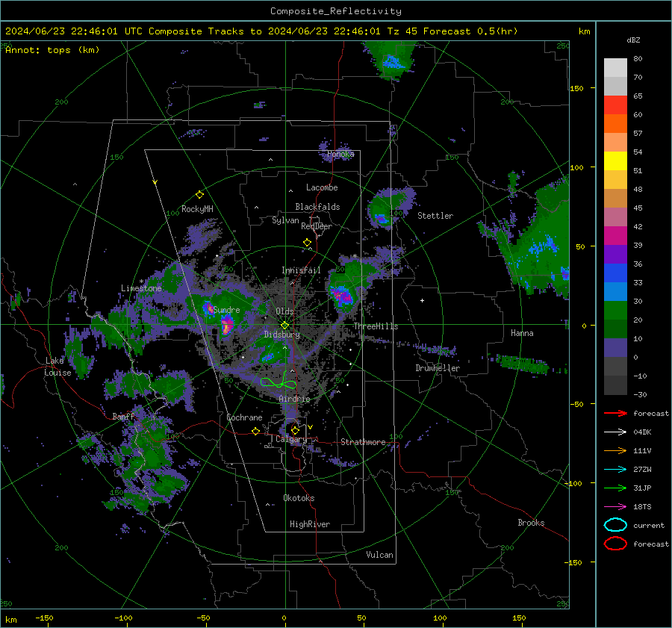
Task: Click the magenta 18TS arrow icon
Action: (x=615, y=507)
